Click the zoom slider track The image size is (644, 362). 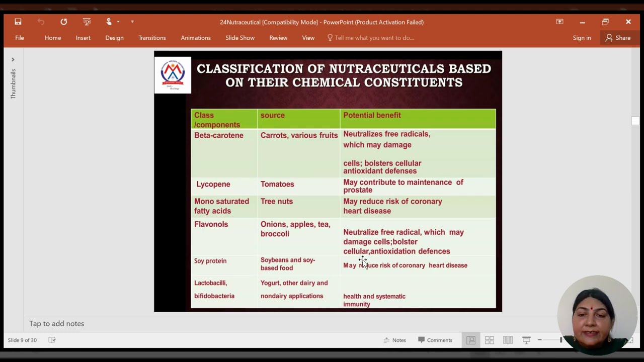[553, 340]
